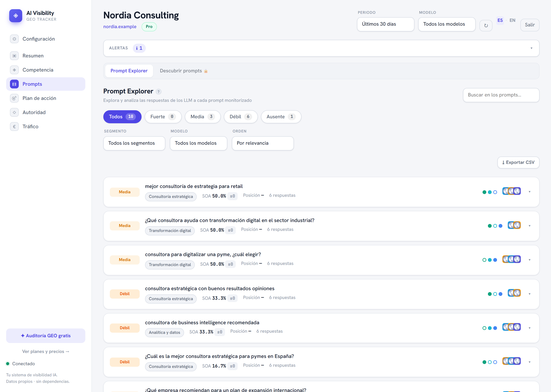Click status dots on retail estrategia prompt
The height and width of the screenshot is (392, 551).
[490, 192]
